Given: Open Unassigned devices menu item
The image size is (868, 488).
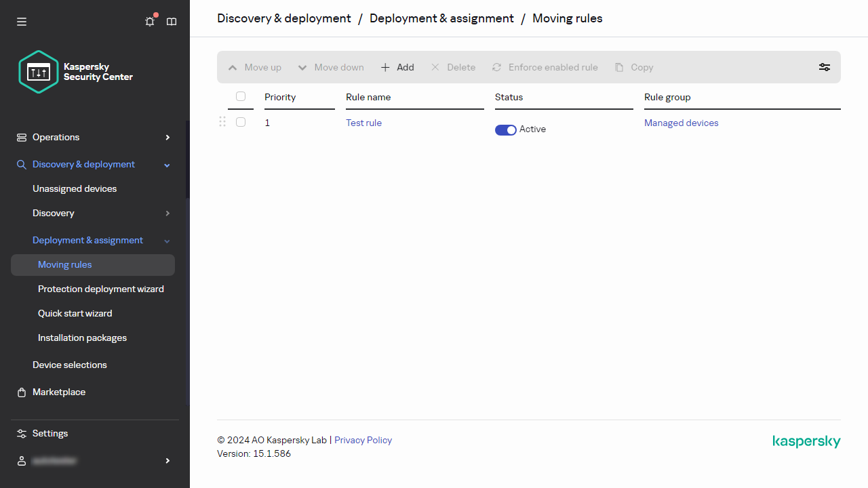Looking at the screenshot, I should [75, 188].
